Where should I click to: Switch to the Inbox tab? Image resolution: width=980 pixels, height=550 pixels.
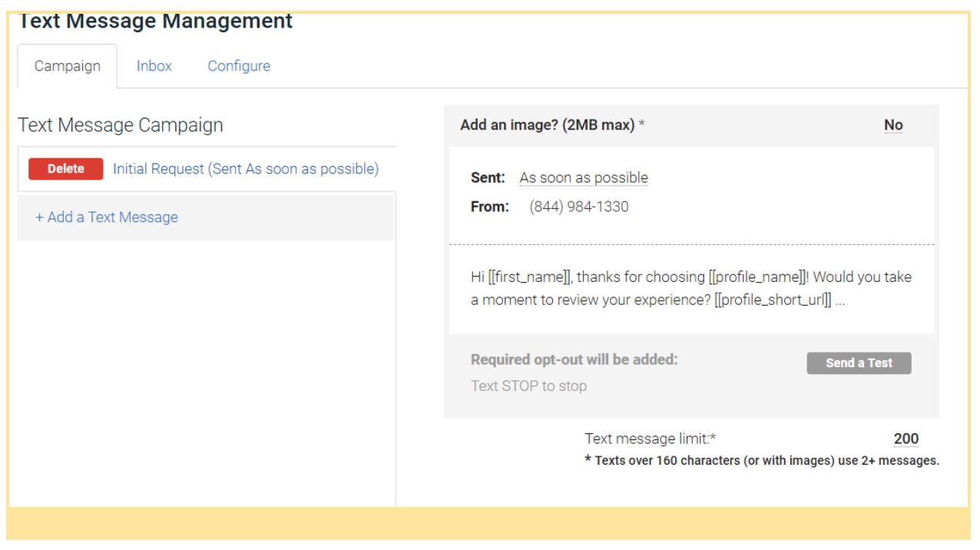tap(154, 66)
